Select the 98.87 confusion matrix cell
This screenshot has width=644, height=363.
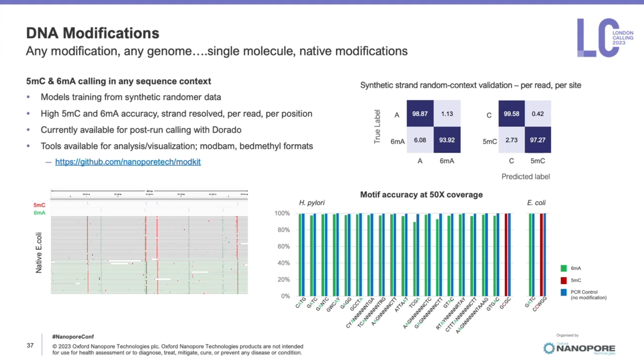pos(420,113)
